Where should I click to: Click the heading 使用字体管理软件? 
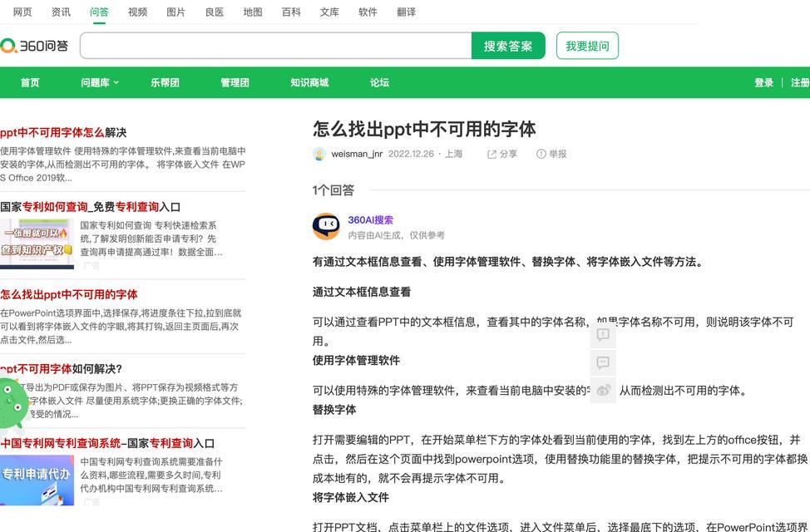(x=356, y=361)
